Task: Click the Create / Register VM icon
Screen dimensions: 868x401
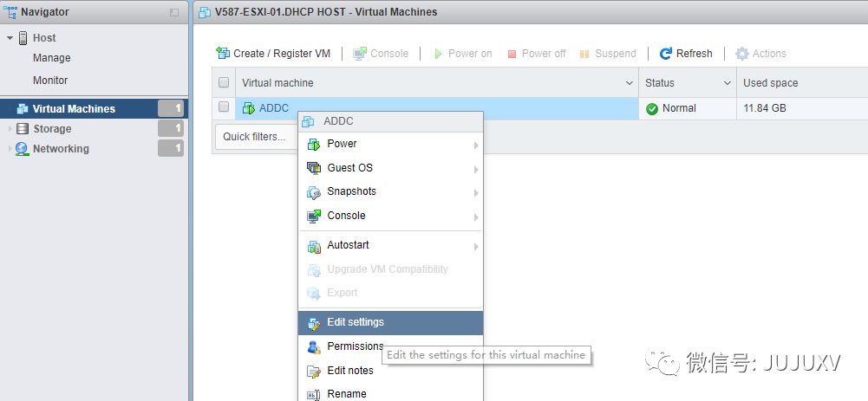Action: (223, 53)
